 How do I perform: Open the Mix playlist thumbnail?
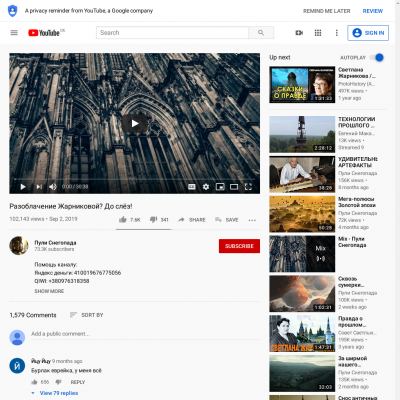(x=302, y=254)
